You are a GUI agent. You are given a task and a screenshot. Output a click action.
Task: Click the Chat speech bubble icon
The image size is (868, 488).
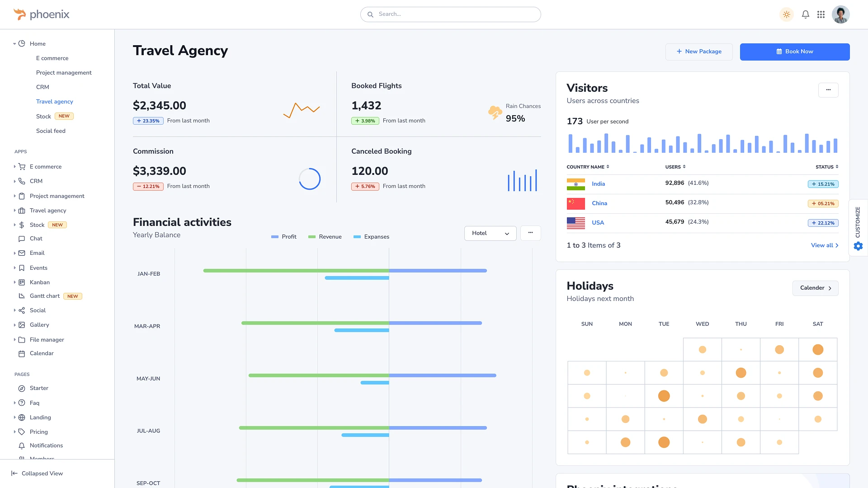pyautogui.click(x=22, y=239)
